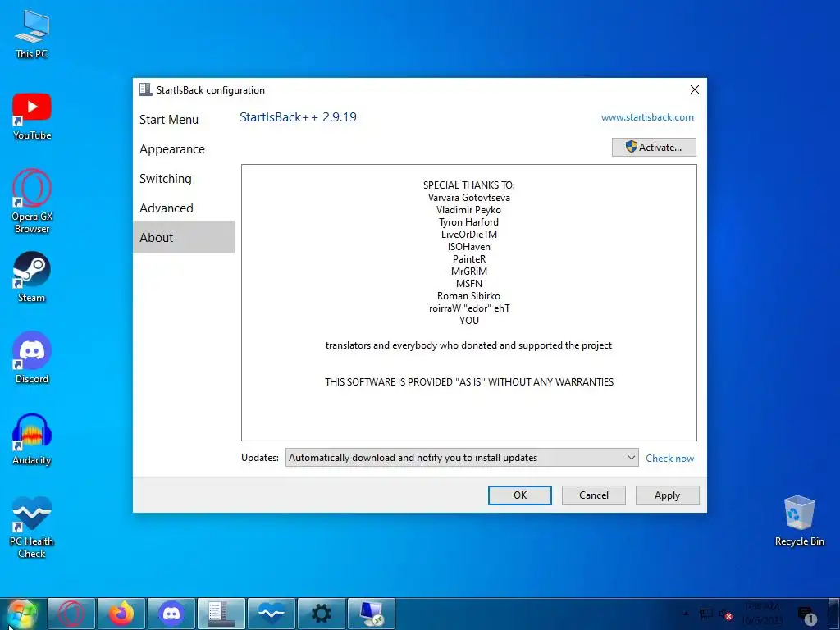Open the Windows Start orb
The height and width of the screenshot is (630, 840).
21,614
